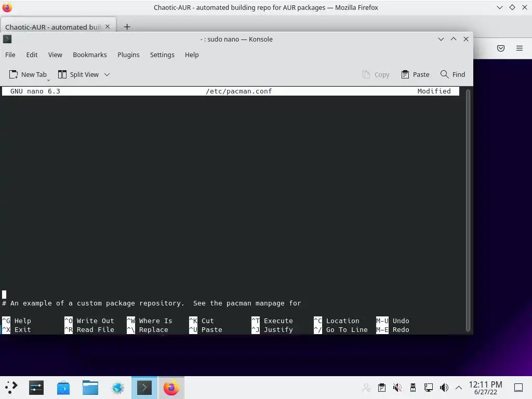The width and height of the screenshot is (532, 399).
Task: Click the Show Desktop icon
Action: [518, 388]
